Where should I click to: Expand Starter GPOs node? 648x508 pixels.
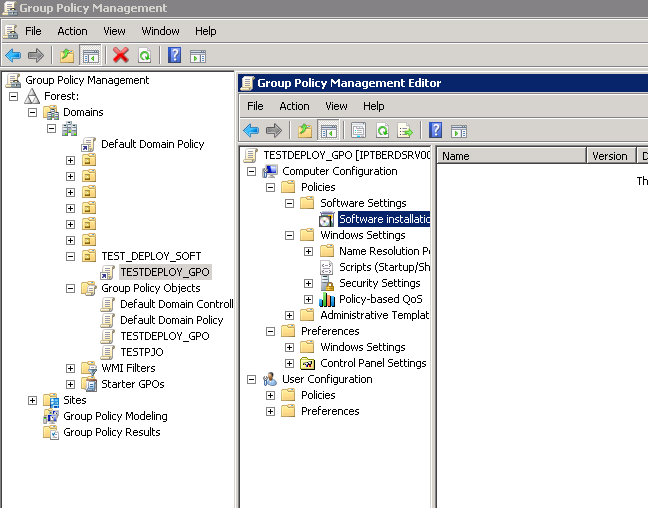(x=71, y=384)
